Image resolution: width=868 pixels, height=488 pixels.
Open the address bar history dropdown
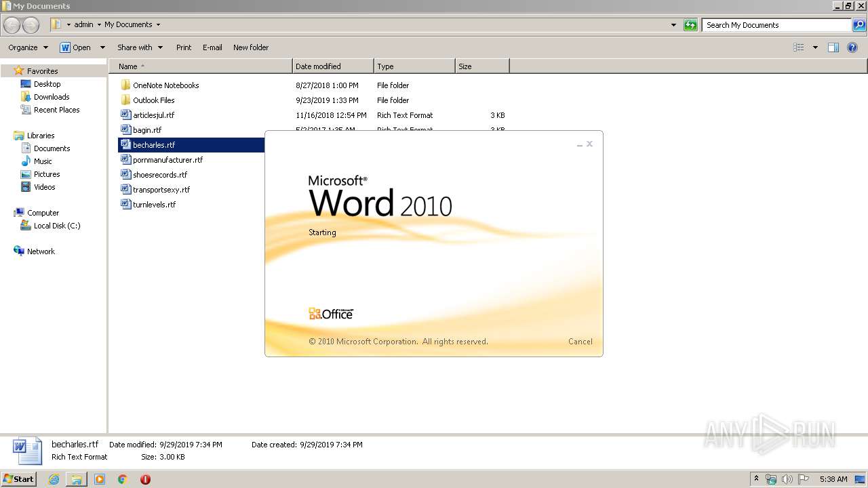click(x=673, y=25)
